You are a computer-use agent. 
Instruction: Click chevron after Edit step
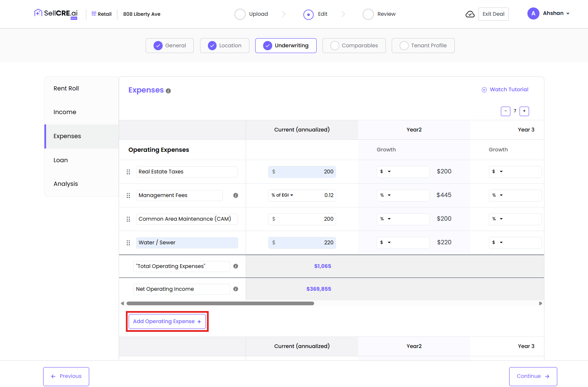343,14
